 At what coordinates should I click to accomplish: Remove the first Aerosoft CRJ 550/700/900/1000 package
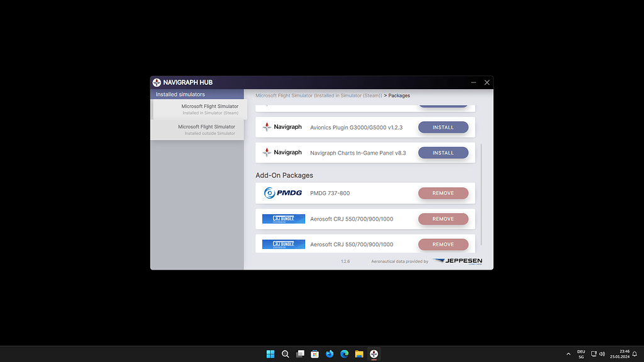pos(443,219)
